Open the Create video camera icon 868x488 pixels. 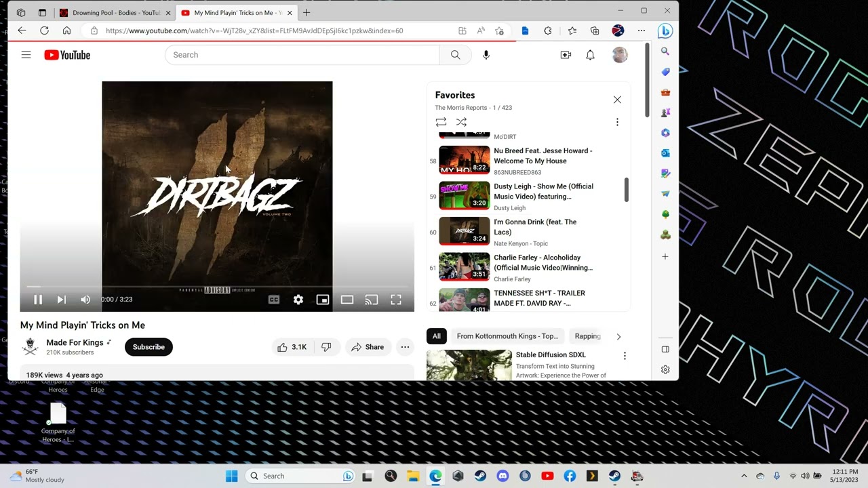pyautogui.click(x=566, y=55)
